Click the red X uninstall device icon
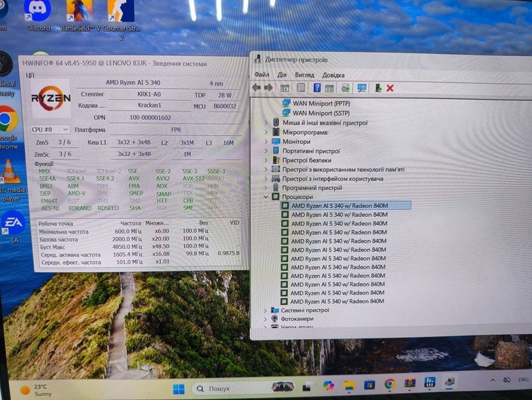532x400 pixels. tap(390, 88)
